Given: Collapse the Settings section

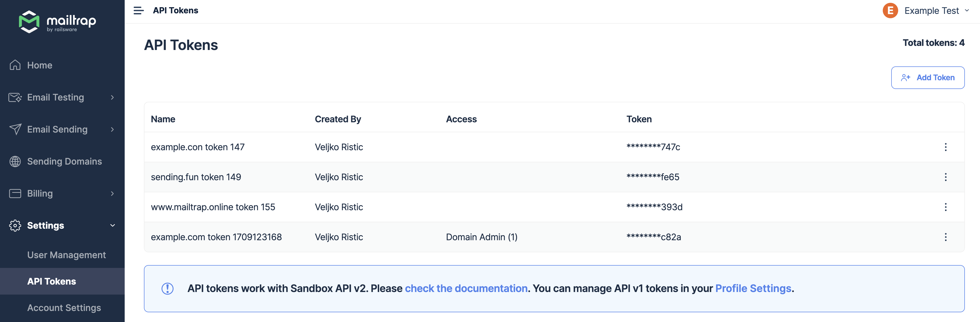Looking at the screenshot, I should pyautogui.click(x=112, y=225).
